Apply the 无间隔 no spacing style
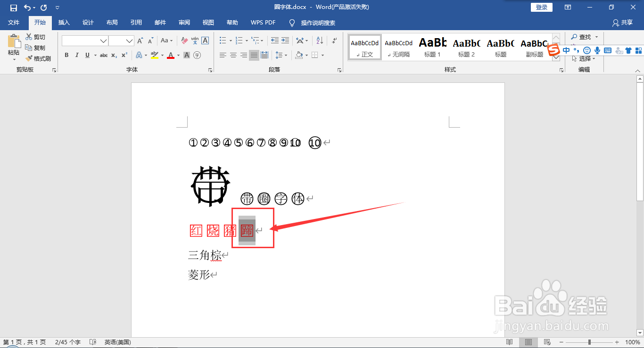The height and width of the screenshot is (348, 644). 398,47
